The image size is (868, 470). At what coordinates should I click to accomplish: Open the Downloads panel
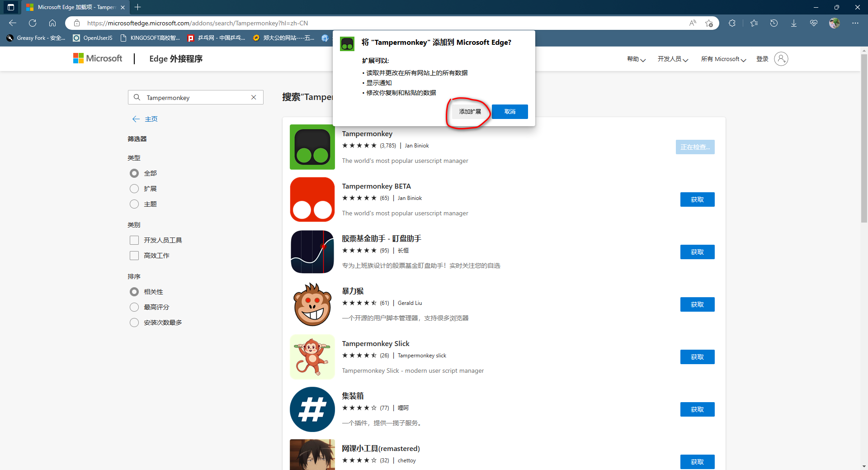pyautogui.click(x=794, y=23)
